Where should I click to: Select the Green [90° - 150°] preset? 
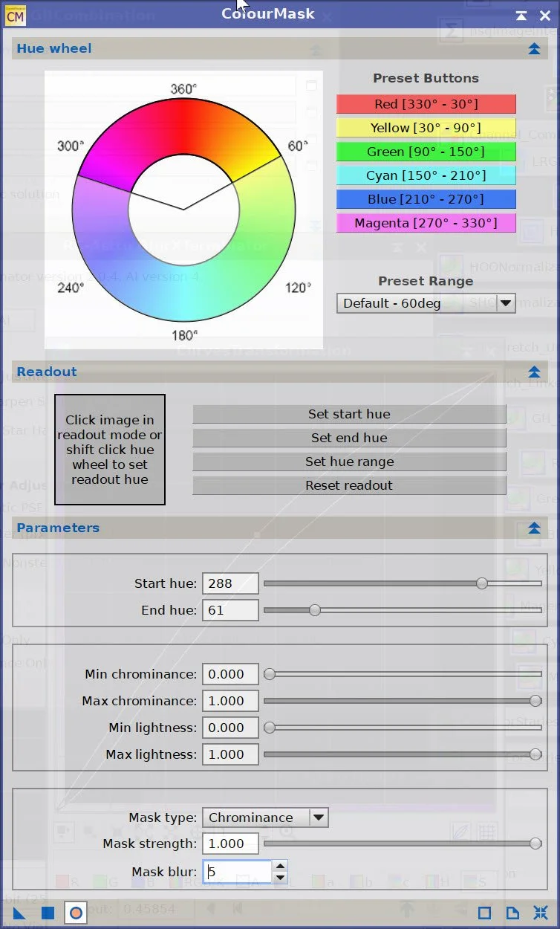point(426,152)
